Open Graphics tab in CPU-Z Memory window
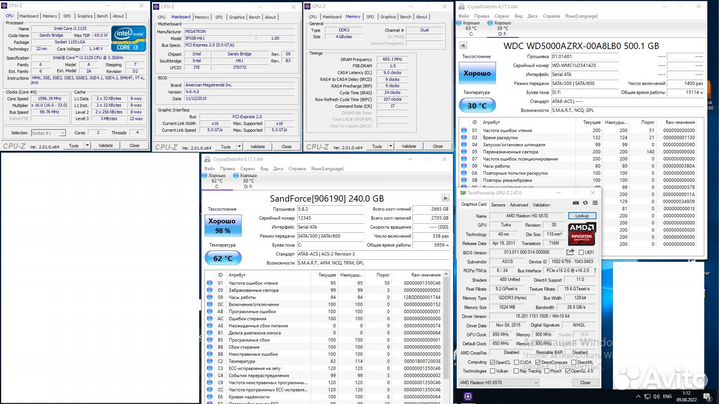This screenshot has width=720, height=404. click(x=388, y=17)
